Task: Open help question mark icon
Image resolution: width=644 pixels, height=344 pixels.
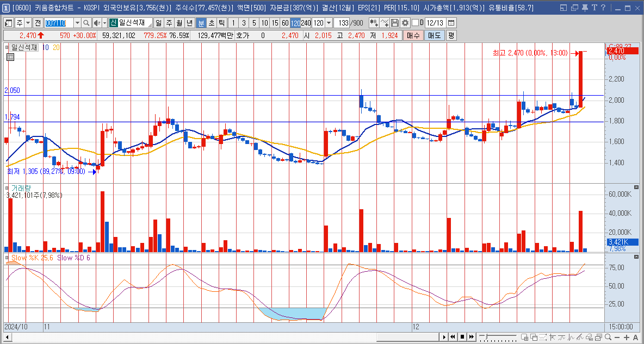Action: pos(603,8)
